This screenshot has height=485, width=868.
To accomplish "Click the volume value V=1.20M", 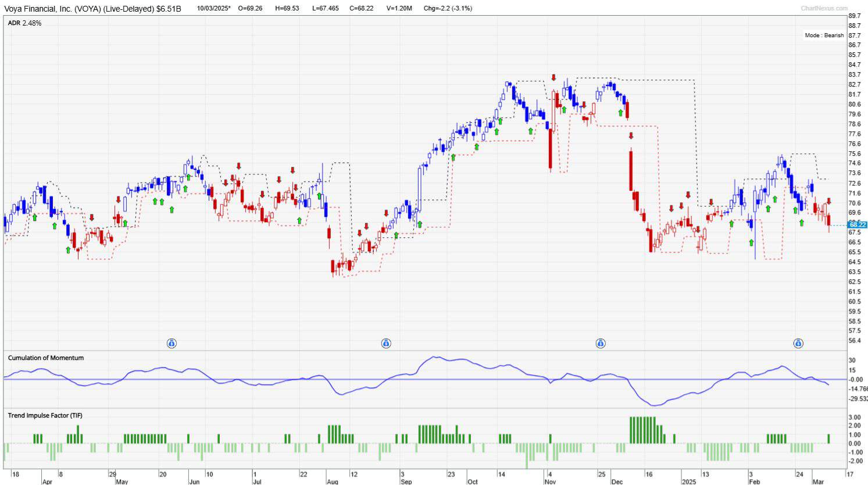I will [399, 9].
